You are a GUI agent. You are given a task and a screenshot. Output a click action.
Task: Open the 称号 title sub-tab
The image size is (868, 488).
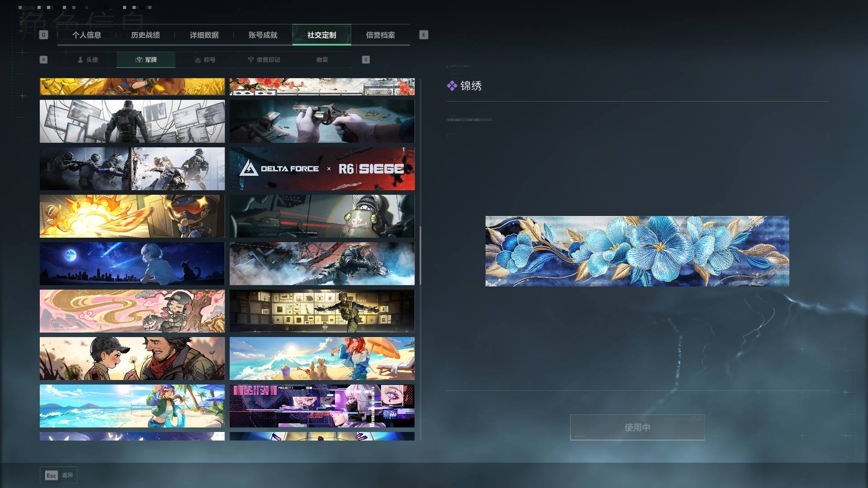pos(205,60)
